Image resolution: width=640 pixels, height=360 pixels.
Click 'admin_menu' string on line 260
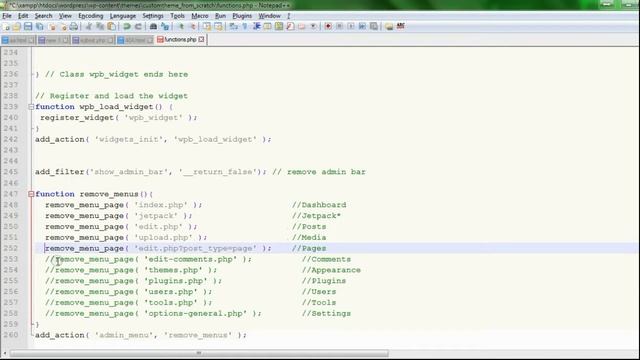coord(124,335)
